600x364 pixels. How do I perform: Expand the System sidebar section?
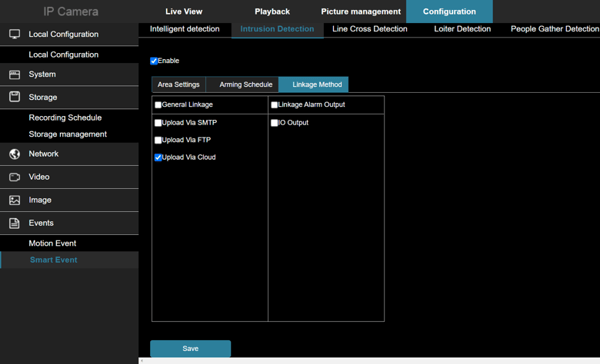(x=69, y=74)
